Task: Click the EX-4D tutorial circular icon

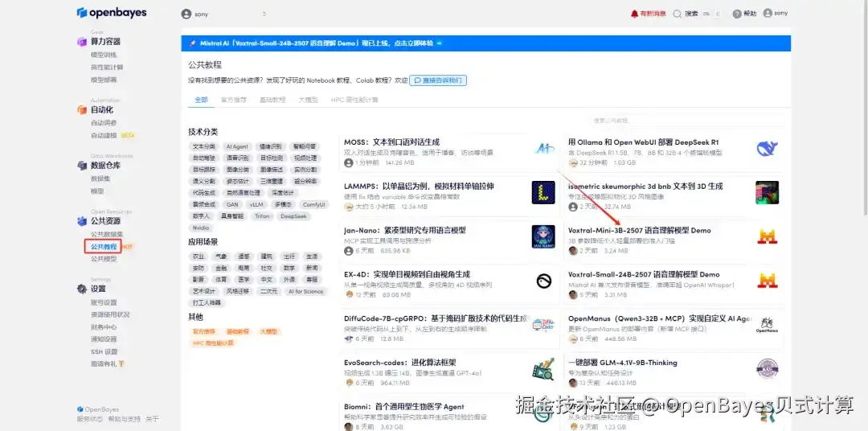Action: click(x=543, y=281)
